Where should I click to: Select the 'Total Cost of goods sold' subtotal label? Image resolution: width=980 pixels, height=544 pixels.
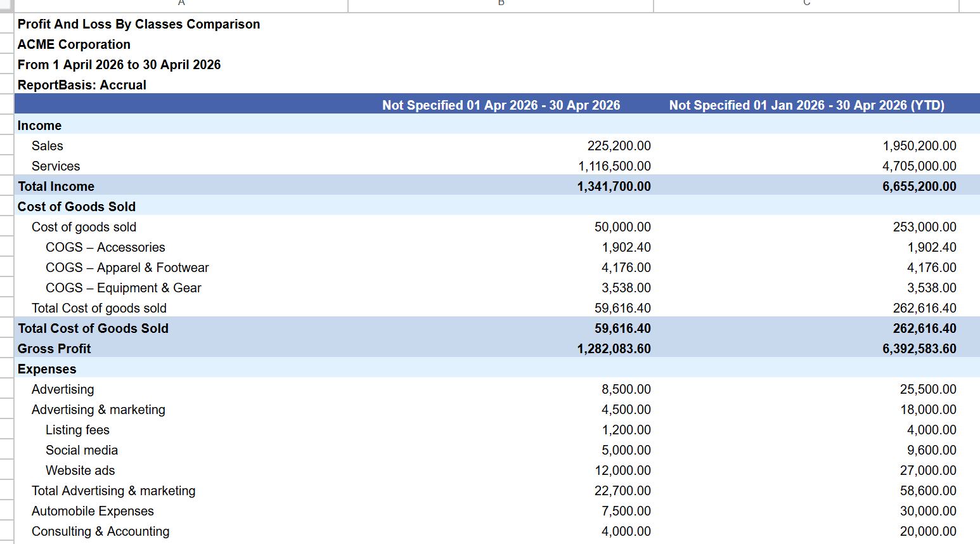[99, 308]
